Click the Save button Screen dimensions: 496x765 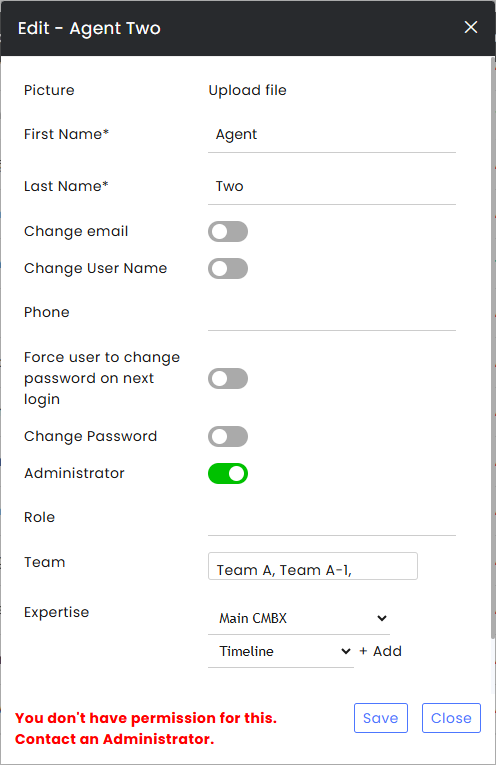pos(381,718)
